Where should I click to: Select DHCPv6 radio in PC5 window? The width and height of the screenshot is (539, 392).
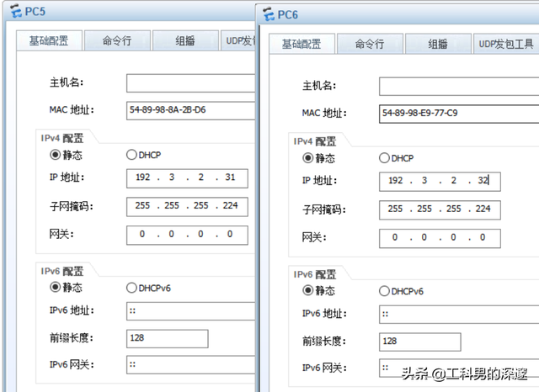[x=131, y=288]
